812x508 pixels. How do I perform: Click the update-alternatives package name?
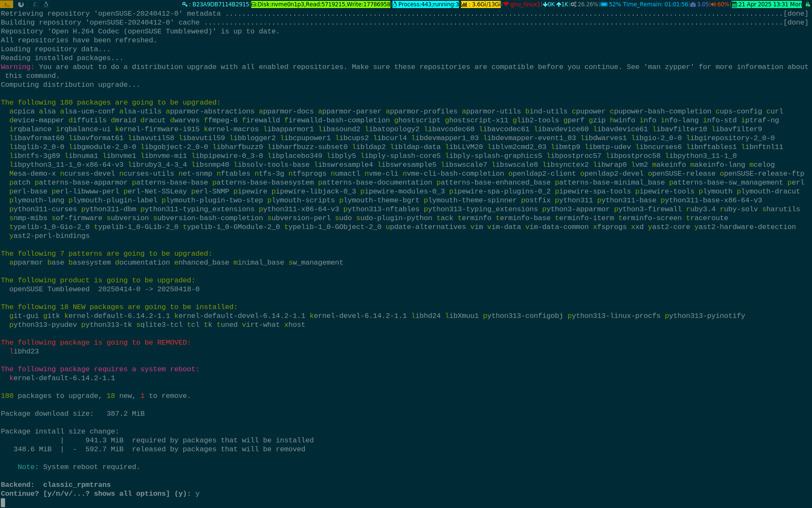point(426,227)
